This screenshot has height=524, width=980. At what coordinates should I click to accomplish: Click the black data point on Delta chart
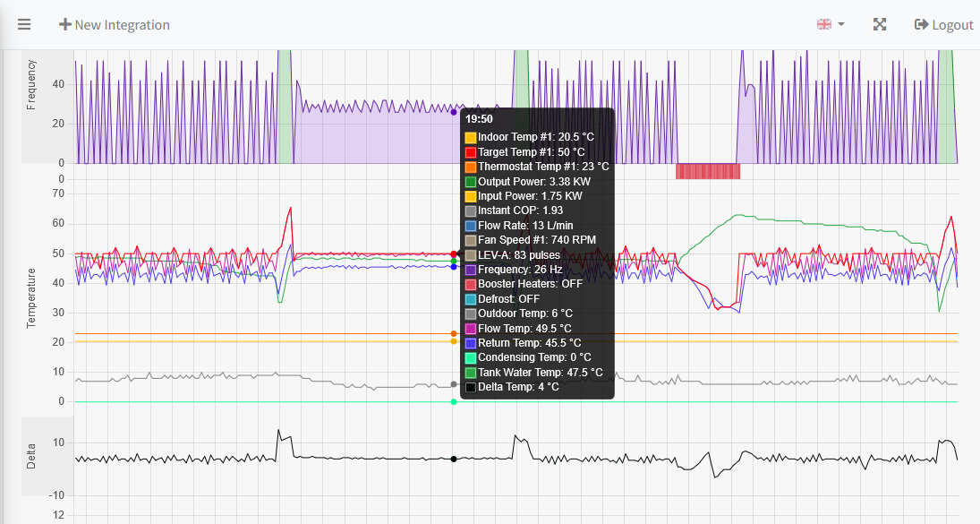tap(454, 459)
